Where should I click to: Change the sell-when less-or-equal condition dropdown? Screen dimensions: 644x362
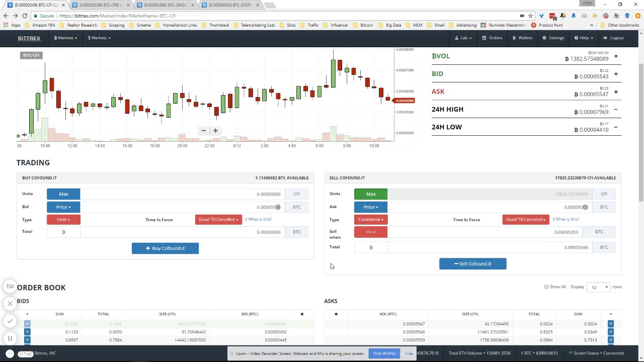[x=371, y=232]
